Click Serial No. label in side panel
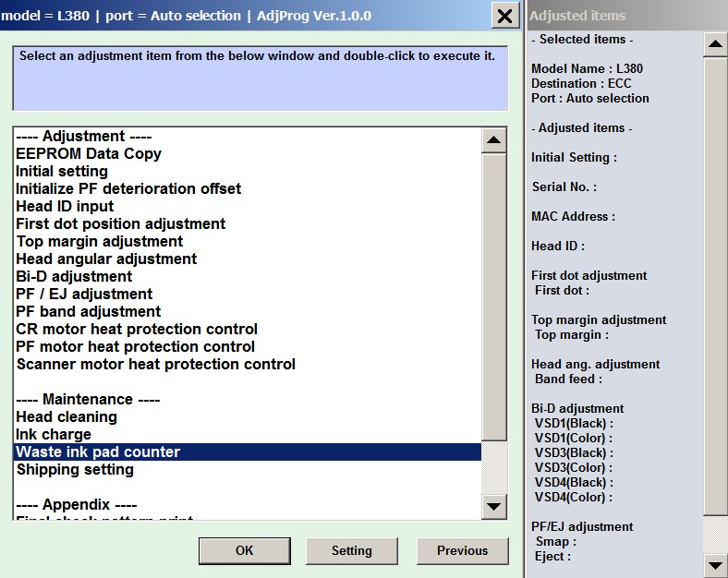This screenshot has height=578, width=728. coord(564,187)
